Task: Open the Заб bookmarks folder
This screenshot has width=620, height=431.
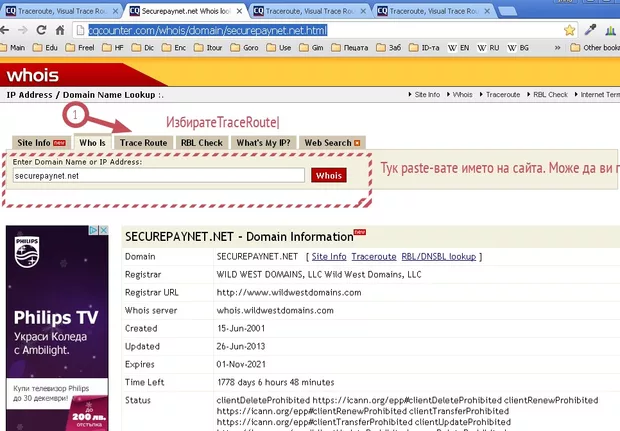Action: [x=388, y=48]
